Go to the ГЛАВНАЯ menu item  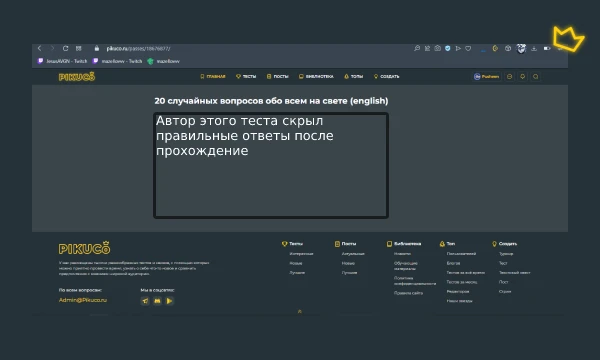point(213,77)
